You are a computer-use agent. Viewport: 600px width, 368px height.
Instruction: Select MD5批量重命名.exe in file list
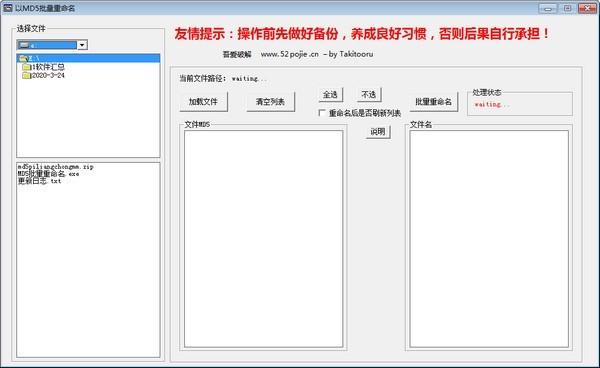pyautogui.click(x=49, y=174)
